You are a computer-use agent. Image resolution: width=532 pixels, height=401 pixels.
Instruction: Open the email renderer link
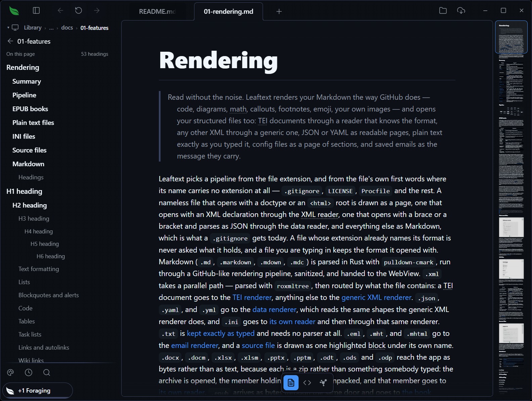pos(195,345)
